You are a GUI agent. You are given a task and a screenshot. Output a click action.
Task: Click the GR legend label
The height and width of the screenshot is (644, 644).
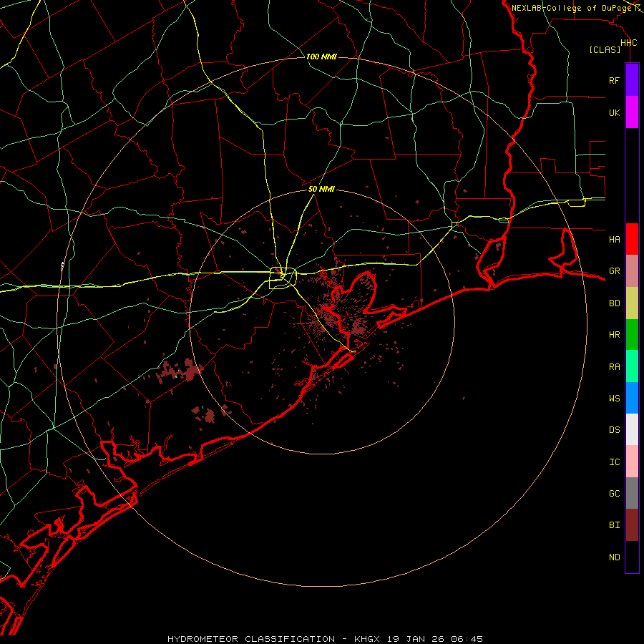(615, 271)
